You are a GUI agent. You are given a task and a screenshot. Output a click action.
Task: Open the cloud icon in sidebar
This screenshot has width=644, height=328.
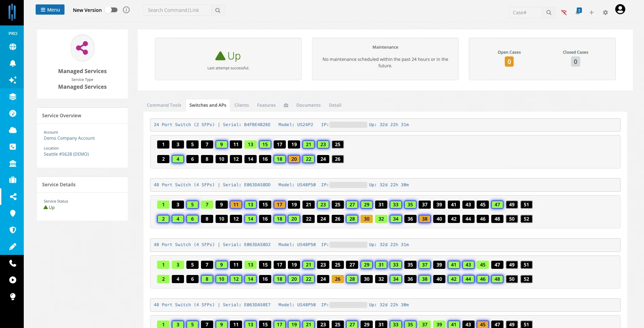click(13, 130)
